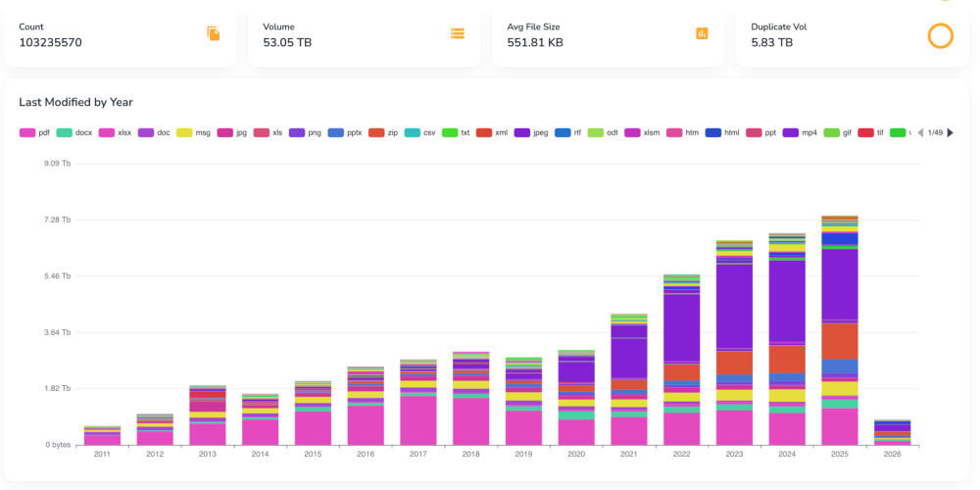Image resolution: width=980 pixels, height=490 pixels.
Task: Click the yellow segment of 2024 bar
Action: [x=787, y=396]
